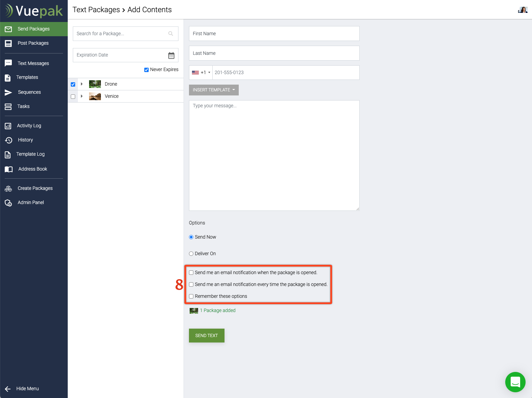This screenshot has height=398, width=532.
Task: Click the search magnifier icon
Action: (171, 34)
